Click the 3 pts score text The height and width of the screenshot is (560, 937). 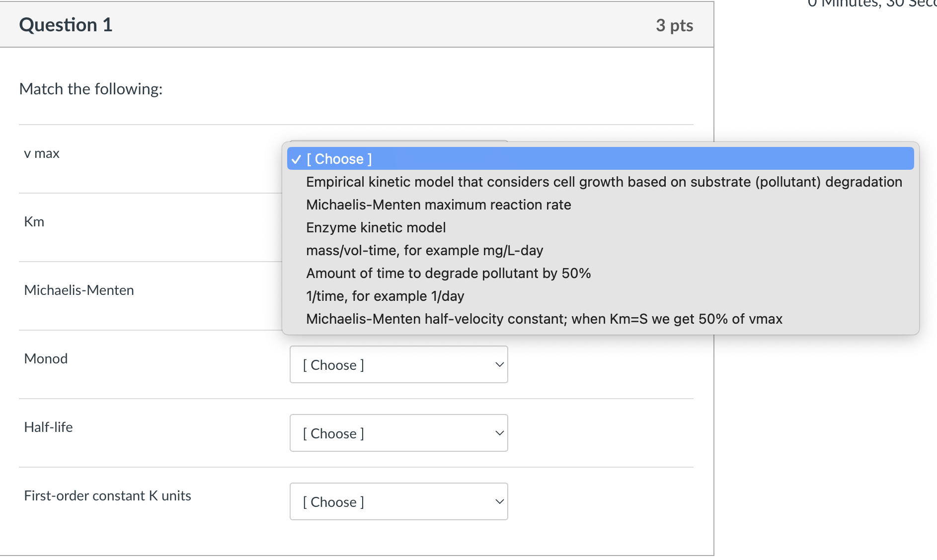[674, 25]
